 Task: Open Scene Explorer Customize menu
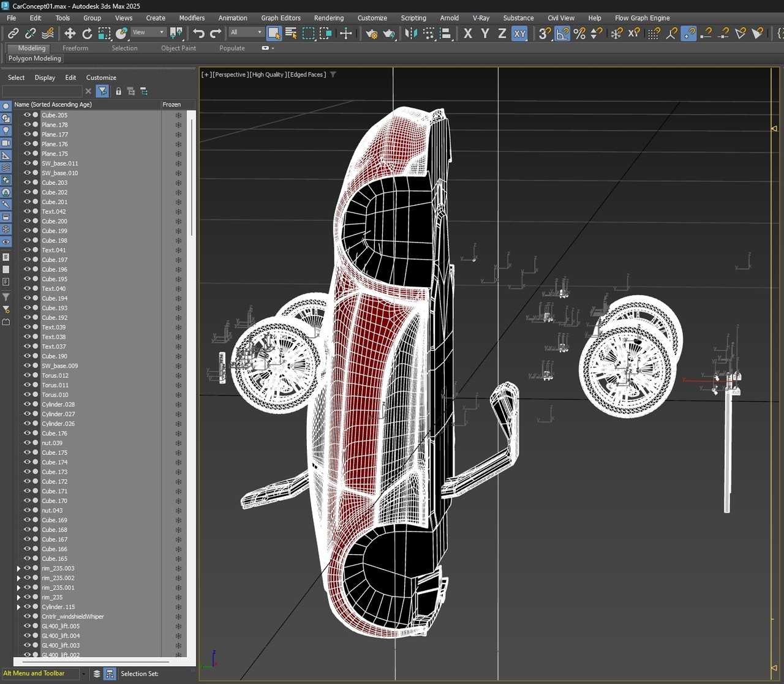(x=101, y=78)
